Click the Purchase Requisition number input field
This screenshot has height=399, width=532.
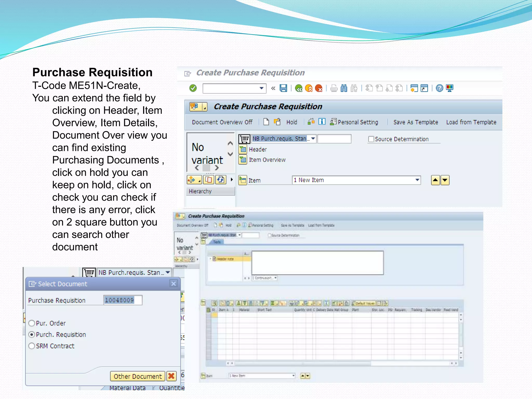click(x=123, y=300)
